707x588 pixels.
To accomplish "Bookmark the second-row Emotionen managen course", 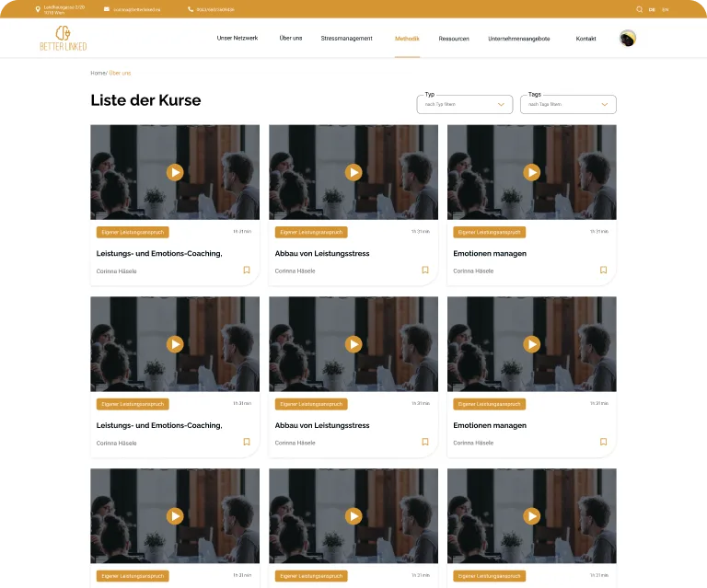I will [x=603, y=442].
